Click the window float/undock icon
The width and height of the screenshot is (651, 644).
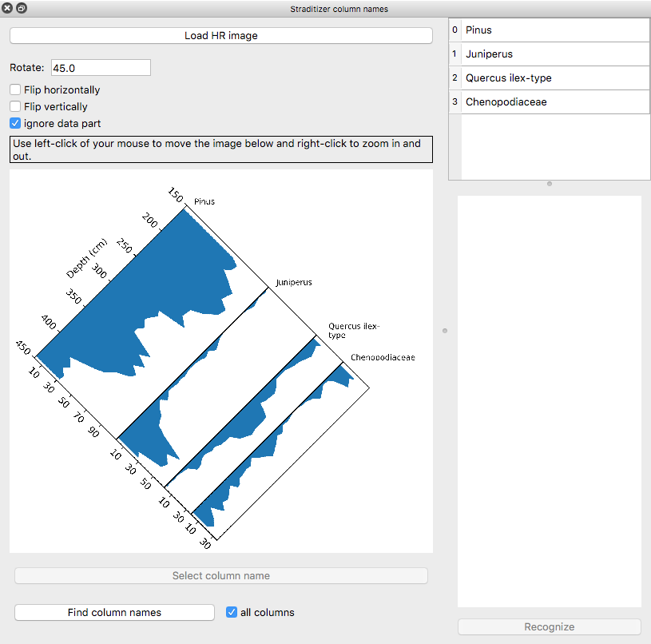[22, 8]
